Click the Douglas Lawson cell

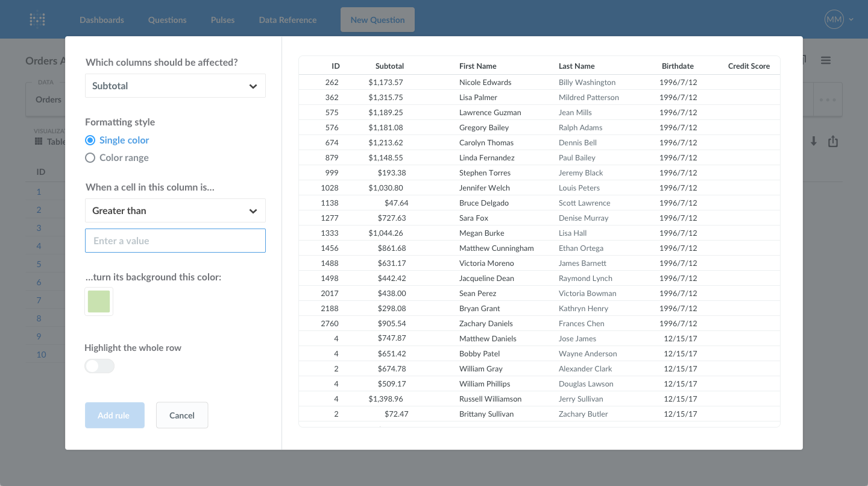(x=586, y=383)
